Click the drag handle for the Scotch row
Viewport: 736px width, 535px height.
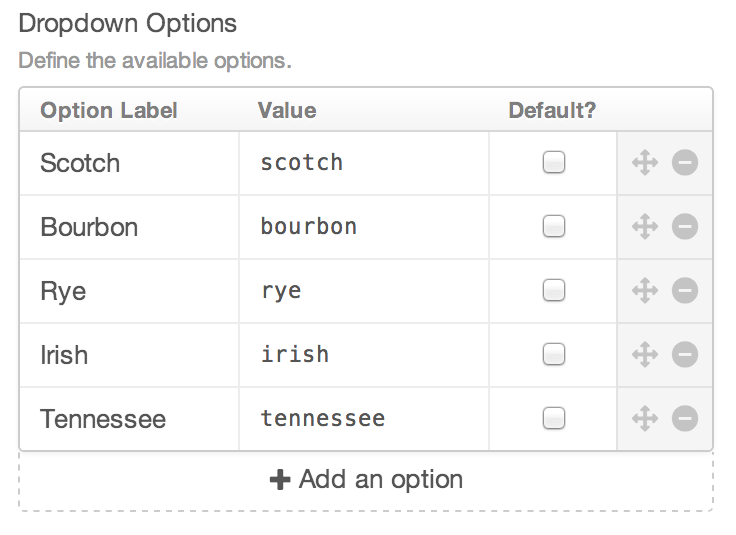point(645,163)
